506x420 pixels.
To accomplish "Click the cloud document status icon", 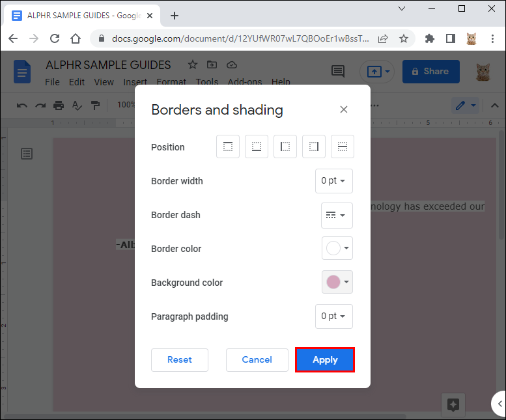I will (x=232, y=65).
